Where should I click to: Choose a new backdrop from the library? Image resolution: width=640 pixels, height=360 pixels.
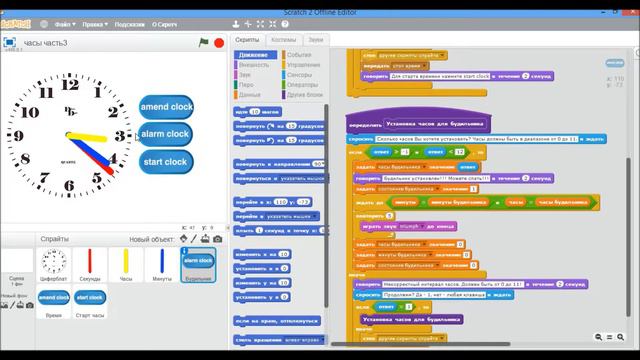pyautogui.click(x=4, y=305)
